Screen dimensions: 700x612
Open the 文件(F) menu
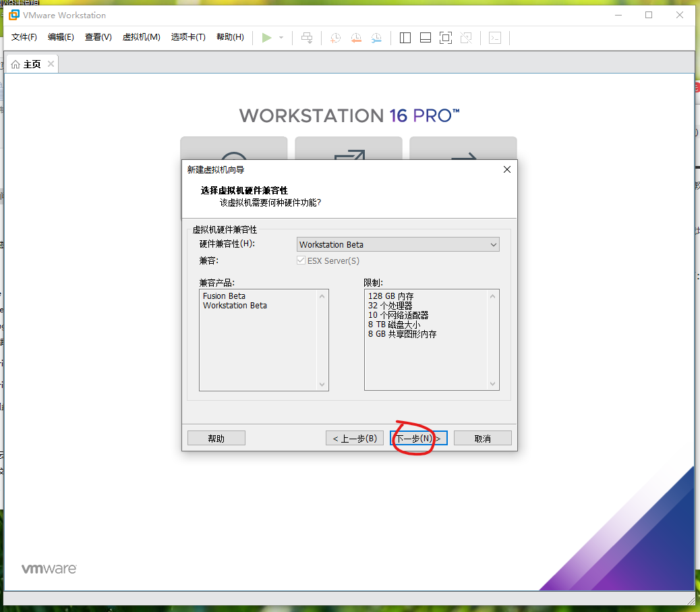(24, 37)
